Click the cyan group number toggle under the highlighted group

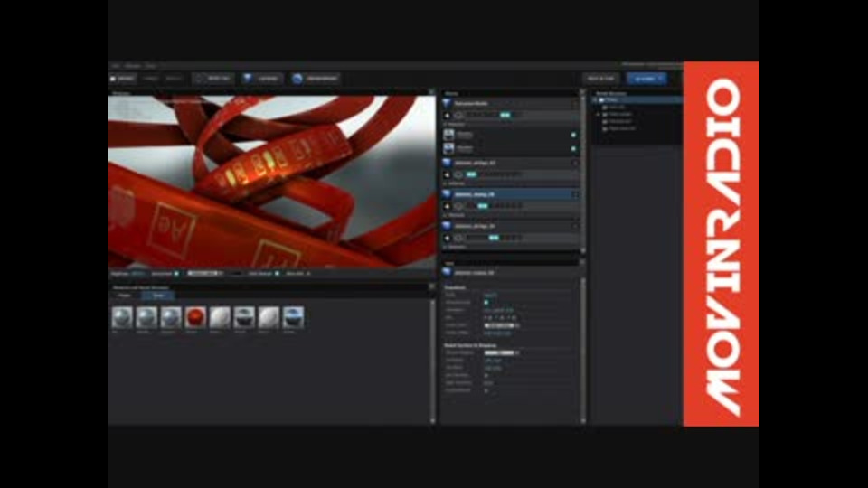coord(483,206)
